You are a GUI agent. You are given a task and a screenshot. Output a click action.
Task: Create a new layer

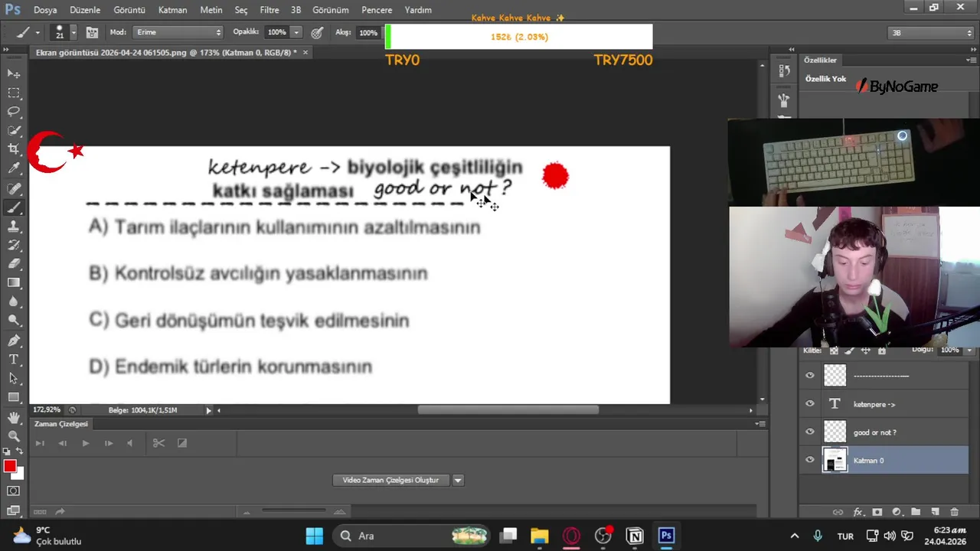click(x=935, y=512)
